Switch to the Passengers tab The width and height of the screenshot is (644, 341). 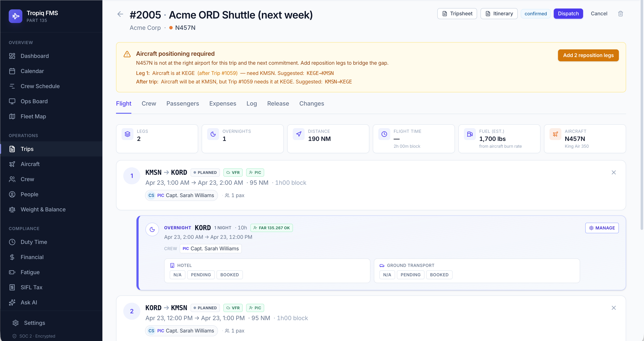click(x=182, y=103)
